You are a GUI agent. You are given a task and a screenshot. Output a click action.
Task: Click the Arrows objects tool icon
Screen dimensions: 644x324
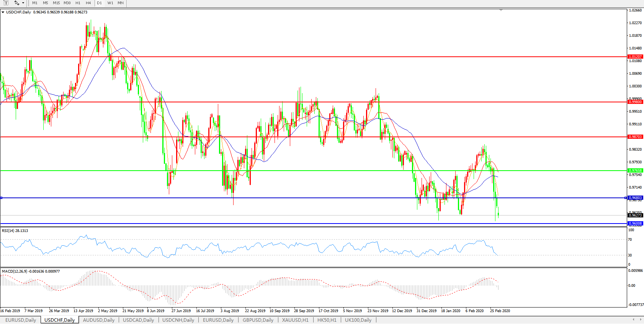tap(16, 3)
